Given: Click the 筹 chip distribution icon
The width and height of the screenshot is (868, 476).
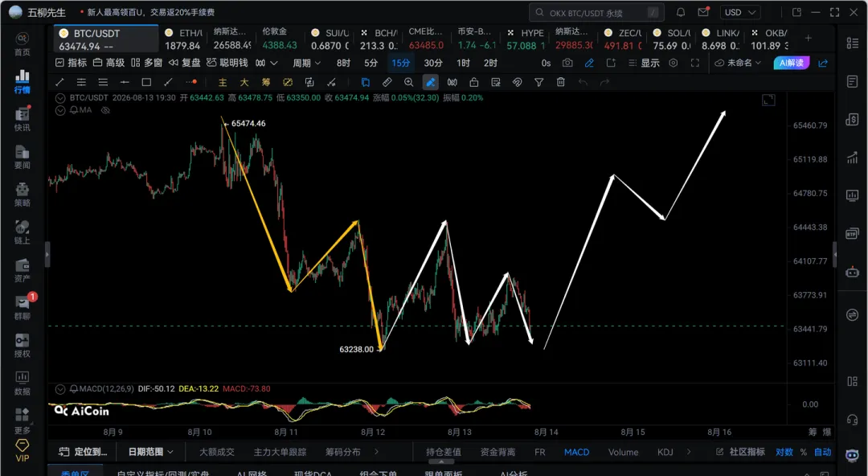Looking at the screenshot, I should [266, 82].
